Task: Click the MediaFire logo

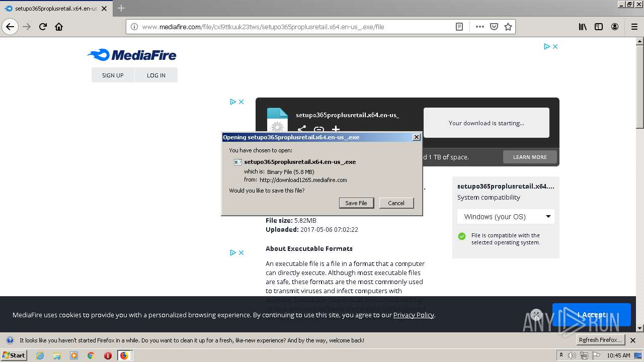Action: tap(132, 55)
